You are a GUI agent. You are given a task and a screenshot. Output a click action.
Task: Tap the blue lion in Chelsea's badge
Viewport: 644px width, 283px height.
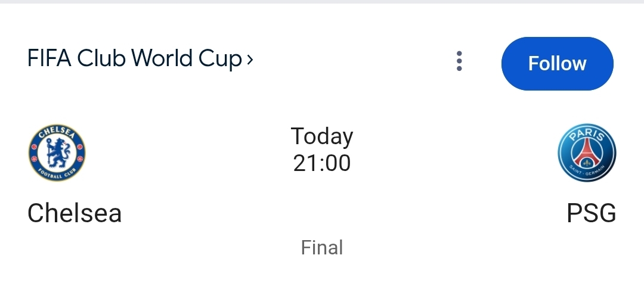(57, 153)
